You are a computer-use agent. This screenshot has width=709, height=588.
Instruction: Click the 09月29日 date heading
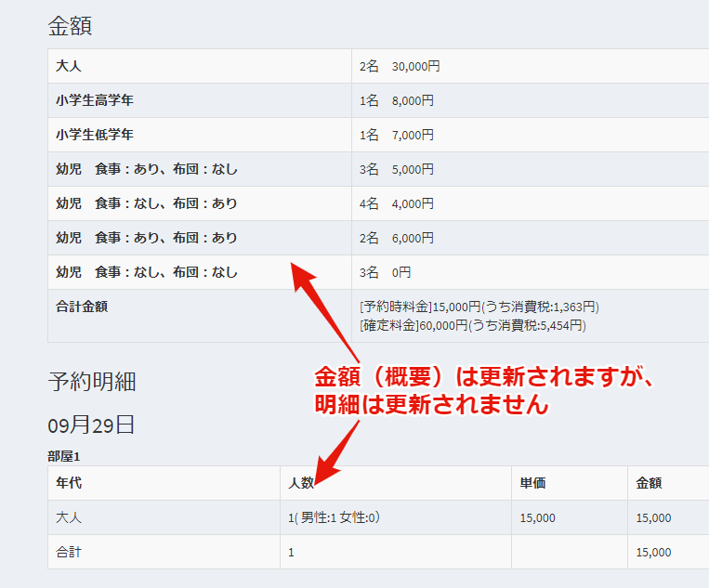point(91,425)
